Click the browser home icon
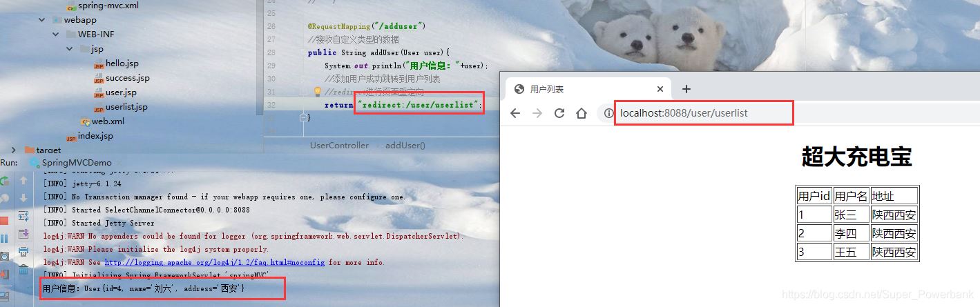The height and width of the screenshot is (307, 980). tap(582, 113)
